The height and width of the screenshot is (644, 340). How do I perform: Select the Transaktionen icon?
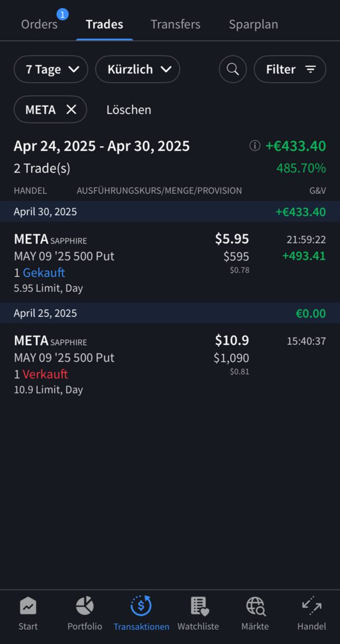point(141,605)
